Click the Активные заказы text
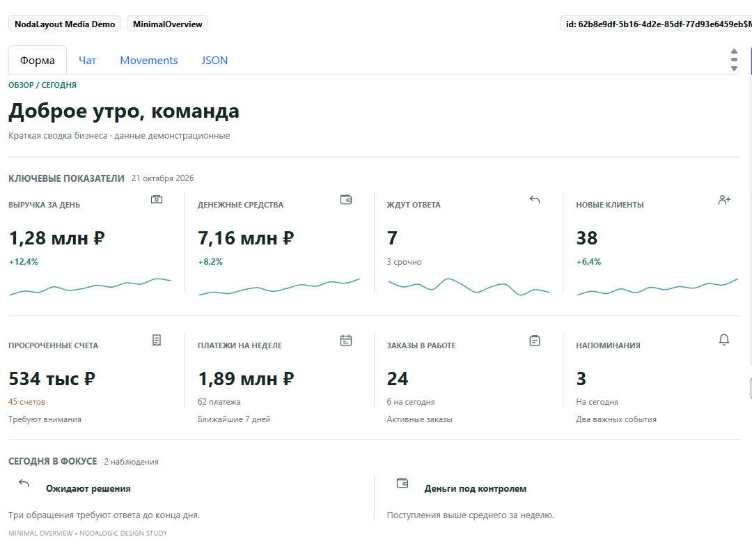 (420, 419)
